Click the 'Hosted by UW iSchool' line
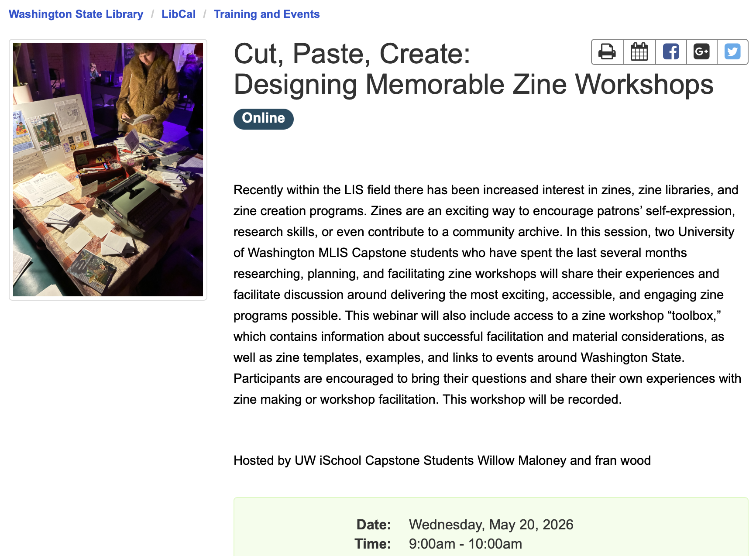Screen dimensions: 756x556 click(x=442, y=460)
